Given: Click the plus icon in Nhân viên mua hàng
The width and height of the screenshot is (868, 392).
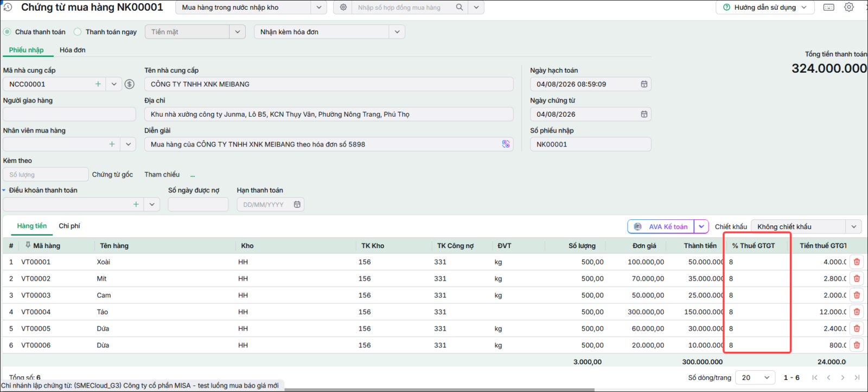Looking at the screenshot, I should (x=112, y=144).
